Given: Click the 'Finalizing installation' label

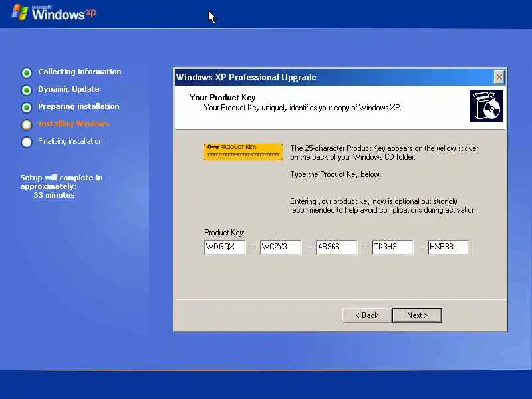Looking at the screenshot, I should click(x=70, y=141).
